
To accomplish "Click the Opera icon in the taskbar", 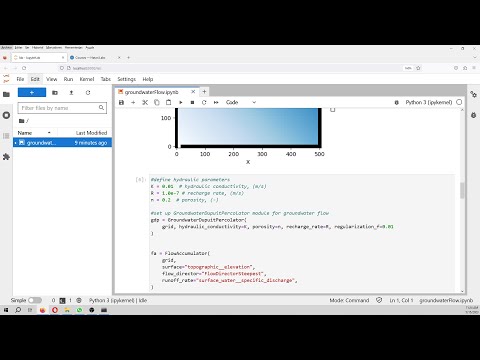I will [x=55, y=310].
